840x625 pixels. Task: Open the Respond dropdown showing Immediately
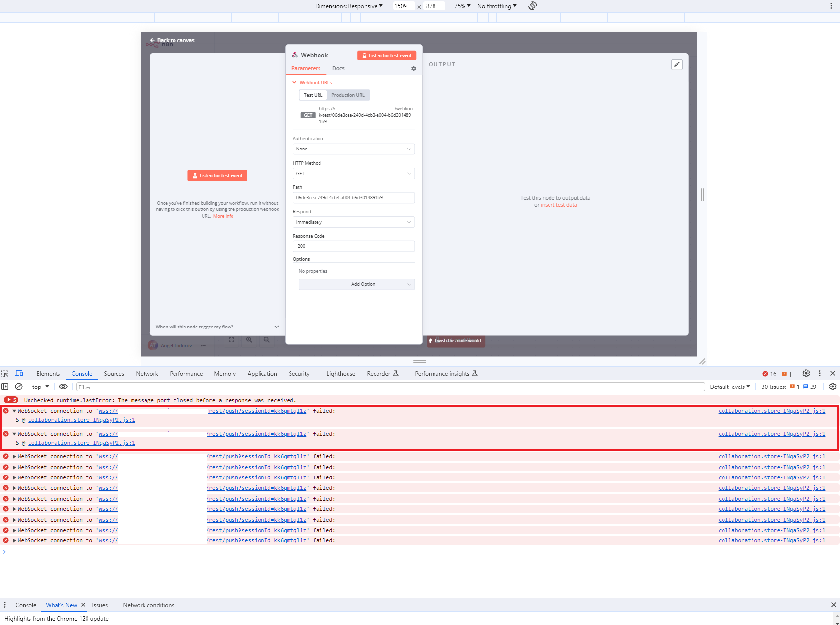(x=354, y=222)
